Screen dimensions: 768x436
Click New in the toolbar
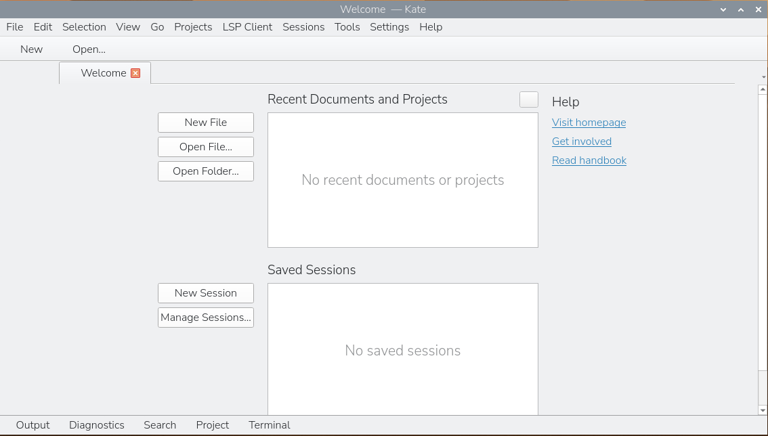click(32, 49)
